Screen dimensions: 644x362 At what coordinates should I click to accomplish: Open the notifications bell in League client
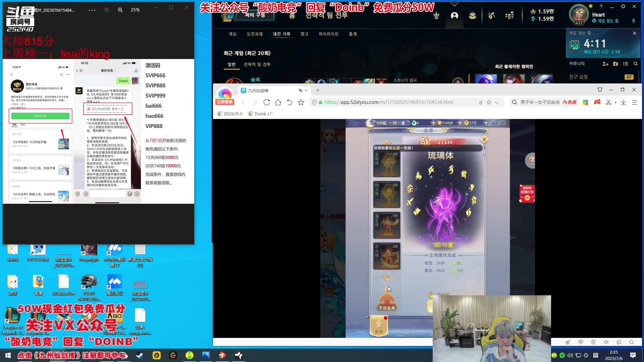point(634,20)
